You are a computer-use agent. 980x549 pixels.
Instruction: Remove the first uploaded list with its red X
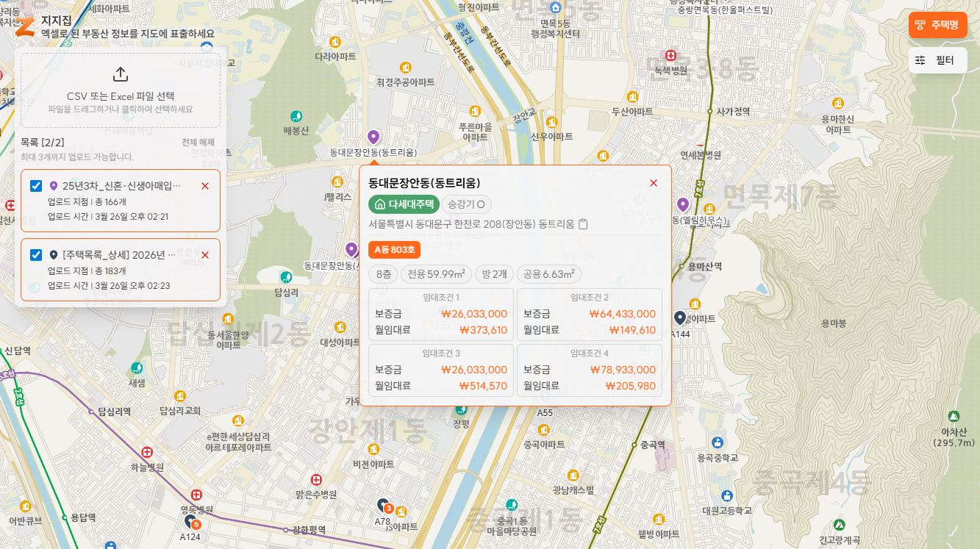(x=205, y=186)
